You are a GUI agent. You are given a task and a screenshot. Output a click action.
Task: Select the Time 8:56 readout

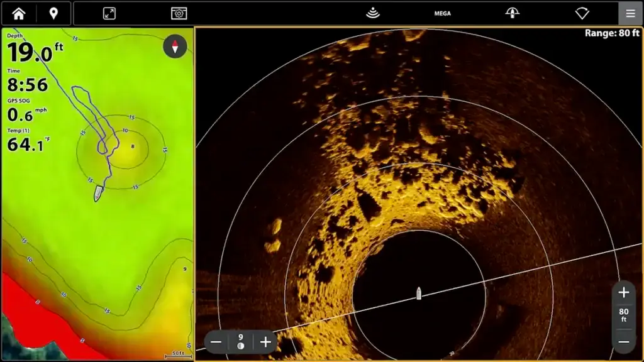pyautogui.click(x=28, y=81)
